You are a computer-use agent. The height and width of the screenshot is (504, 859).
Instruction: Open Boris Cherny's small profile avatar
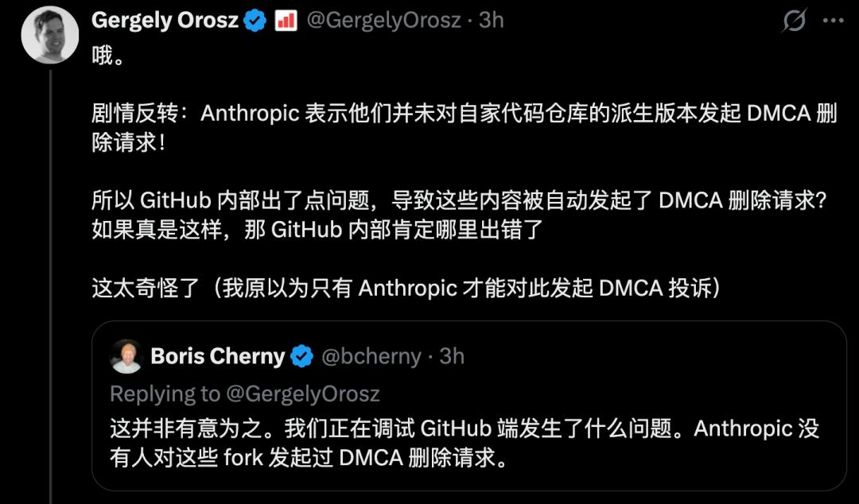tap(126, 356)
